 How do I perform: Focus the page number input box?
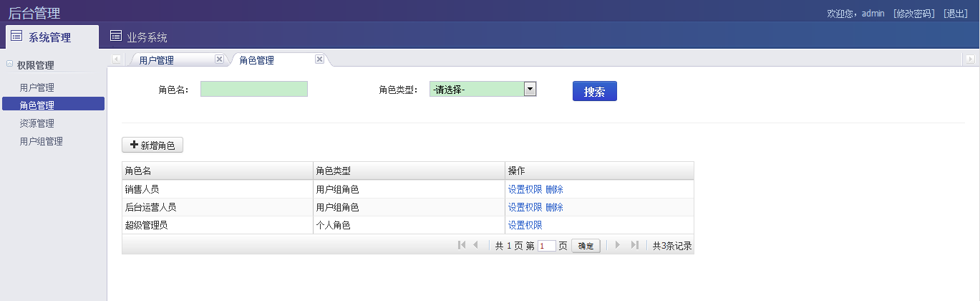pyautogui.click(x=547, y=246)
